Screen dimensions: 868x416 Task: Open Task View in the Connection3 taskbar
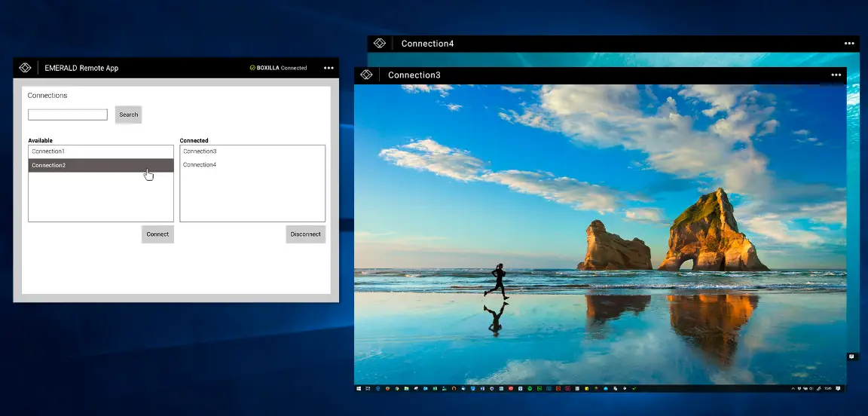click(x=368, y=388)
